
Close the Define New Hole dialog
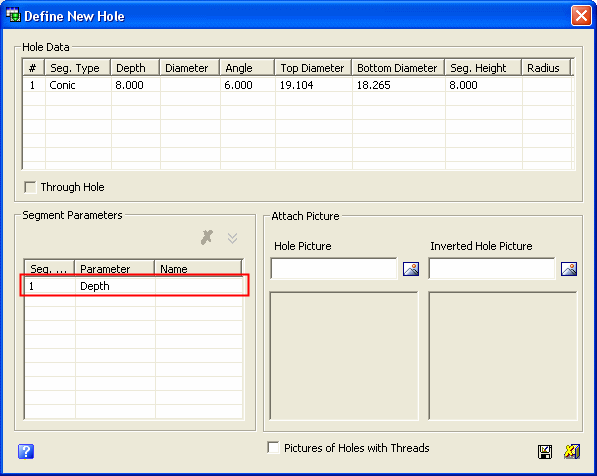(581, 16)
